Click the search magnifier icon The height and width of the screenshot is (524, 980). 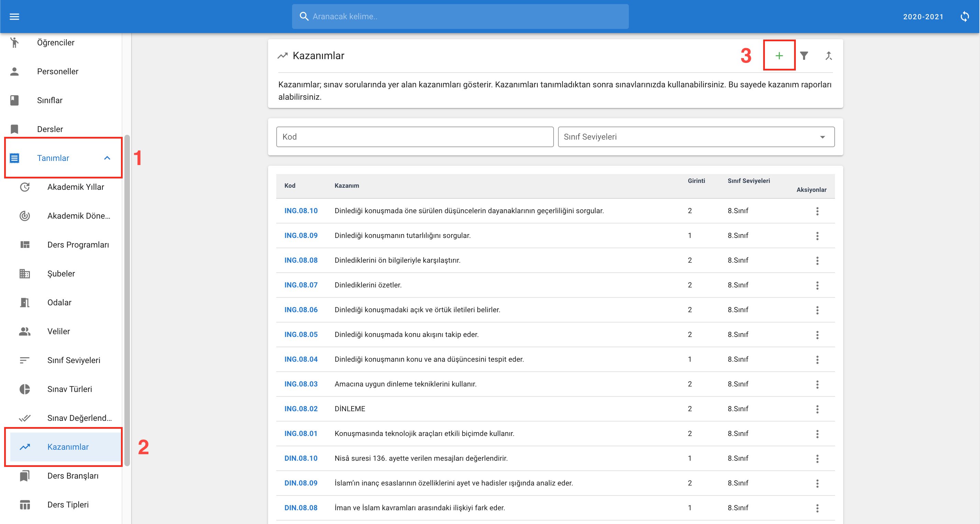point(304,17)
